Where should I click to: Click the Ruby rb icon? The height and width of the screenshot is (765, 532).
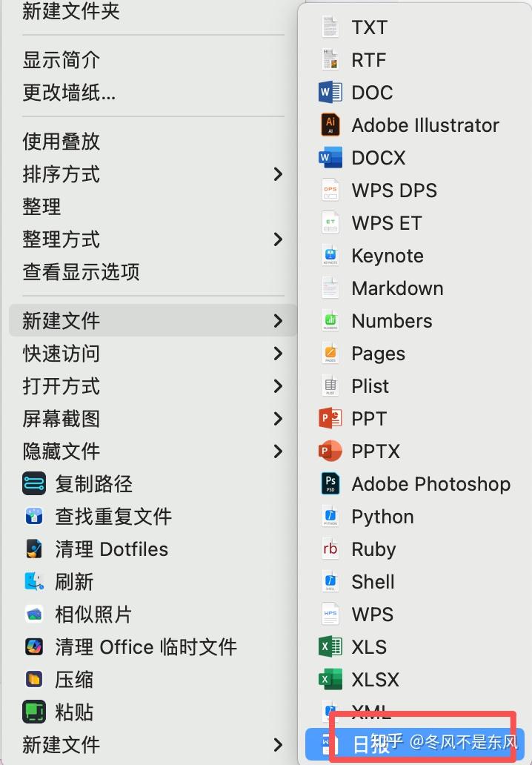330,549
